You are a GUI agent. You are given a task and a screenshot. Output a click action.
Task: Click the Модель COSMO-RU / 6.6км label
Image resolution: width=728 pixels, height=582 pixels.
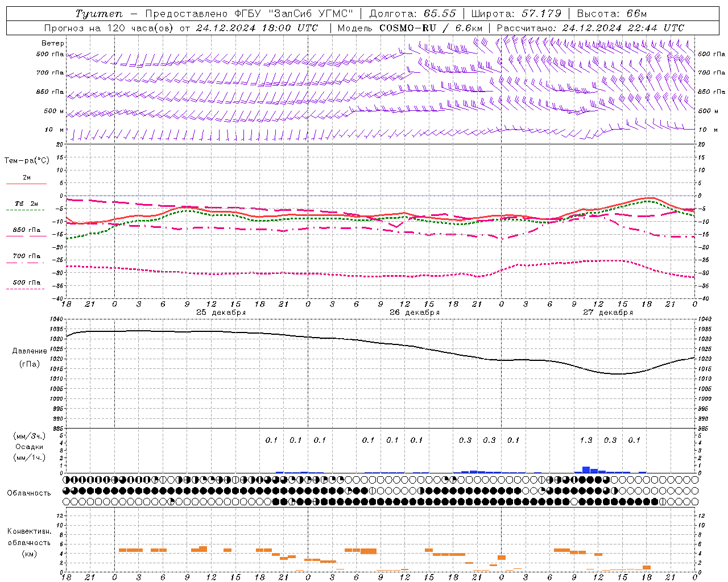click(409, 28)
